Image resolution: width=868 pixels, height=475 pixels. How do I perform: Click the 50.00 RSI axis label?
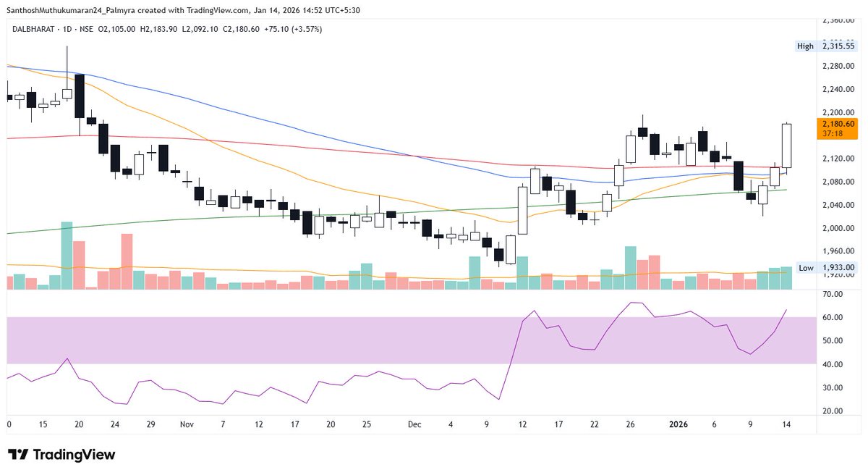click(x=833, y=341)
